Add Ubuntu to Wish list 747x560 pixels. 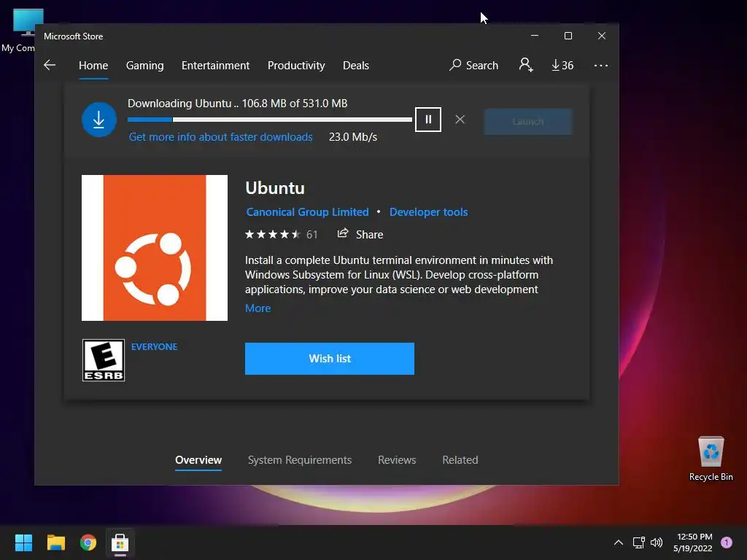pos(330,359)
